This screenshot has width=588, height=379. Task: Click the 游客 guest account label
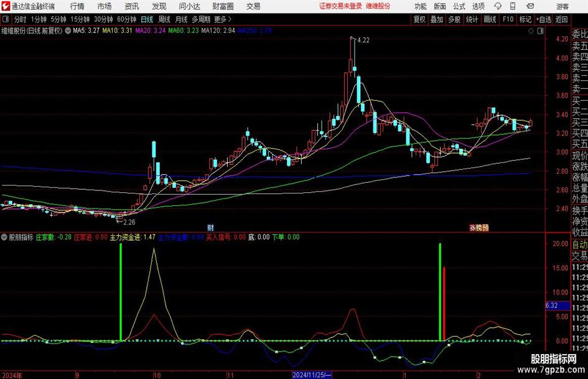(x=562, y=6)
